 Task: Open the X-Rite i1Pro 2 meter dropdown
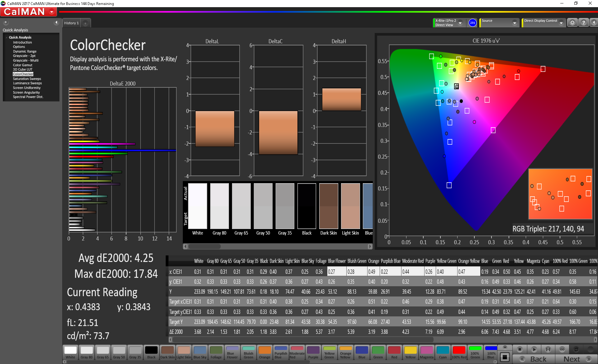pyautogui.click(x=460, y=23)
